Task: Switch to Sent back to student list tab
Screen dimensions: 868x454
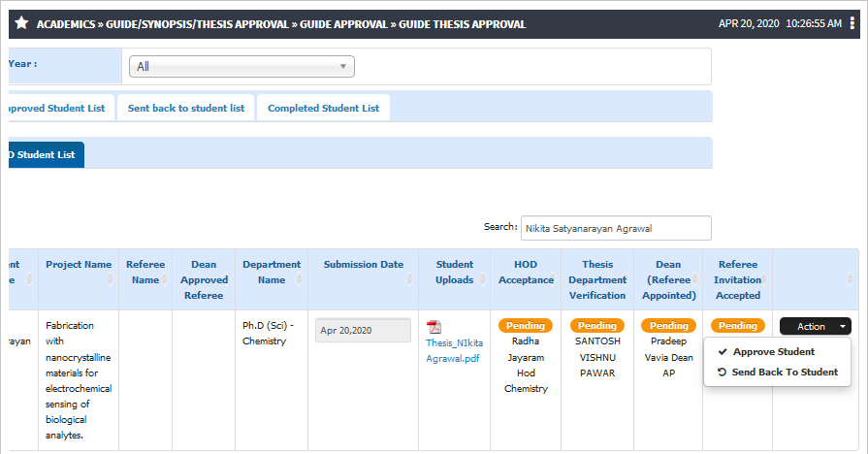Action: click(x=186, y=108)
